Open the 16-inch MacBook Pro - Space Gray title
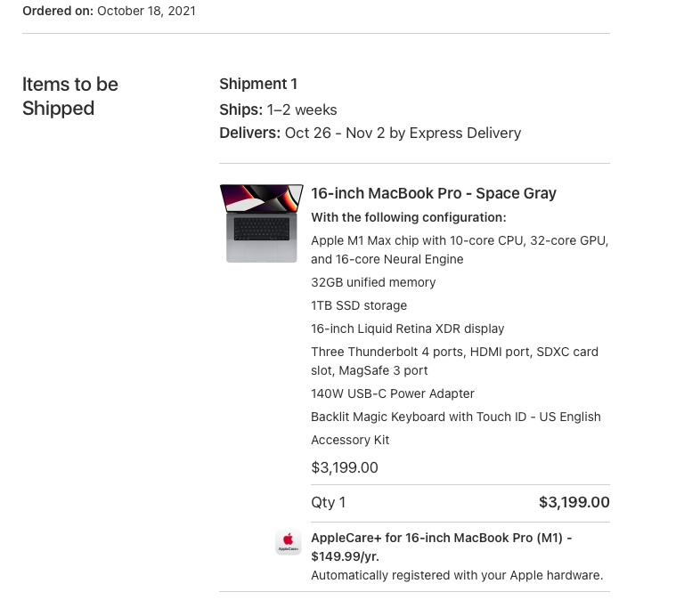This screenshot has height=616, width=684. [x=433, y=193]
